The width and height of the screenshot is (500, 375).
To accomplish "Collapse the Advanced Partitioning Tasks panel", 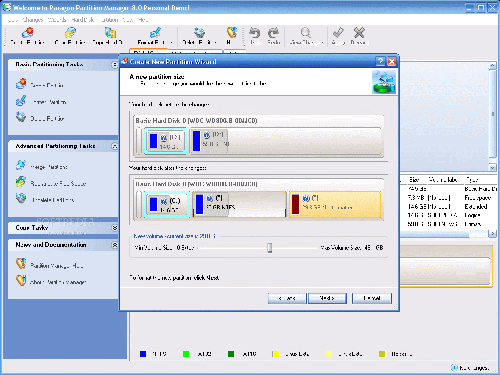I will (114, 146).
